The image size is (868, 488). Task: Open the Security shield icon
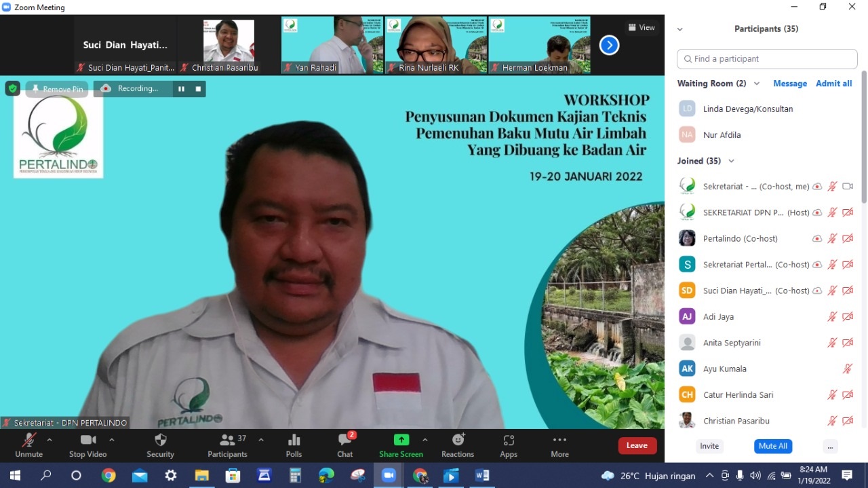[x=160, y=440]
